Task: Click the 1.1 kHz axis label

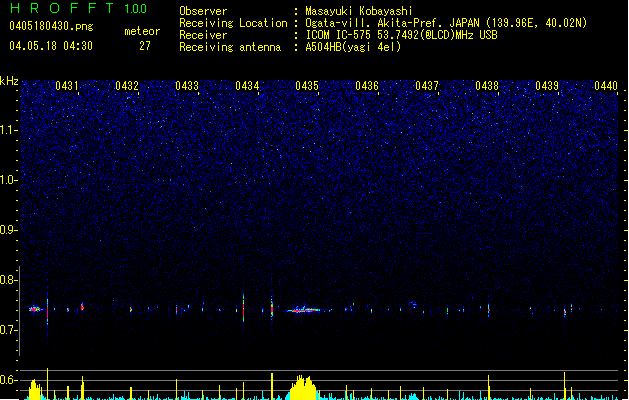Action: pyautogui.click(x=9, y=130)
